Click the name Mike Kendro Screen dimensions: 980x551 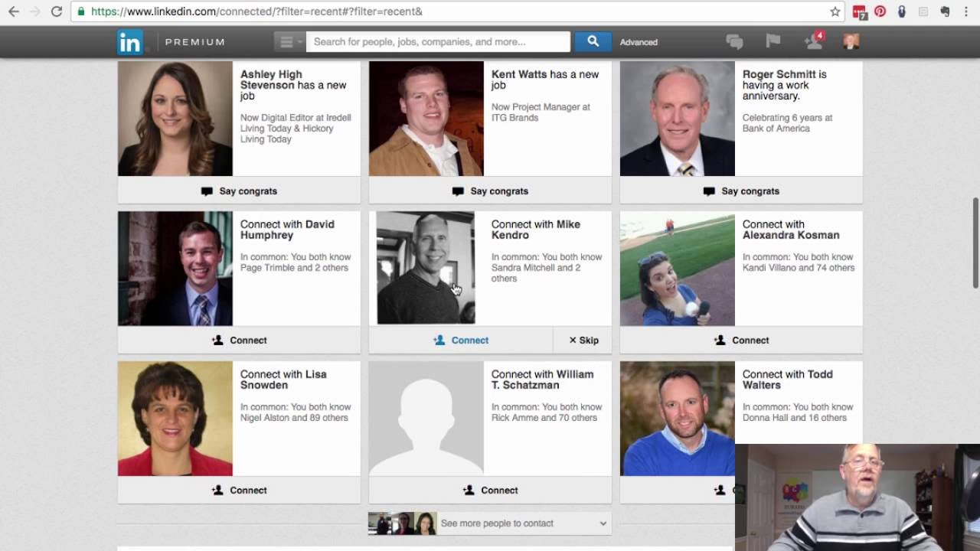pyautogui.click(x=536, y=230)
